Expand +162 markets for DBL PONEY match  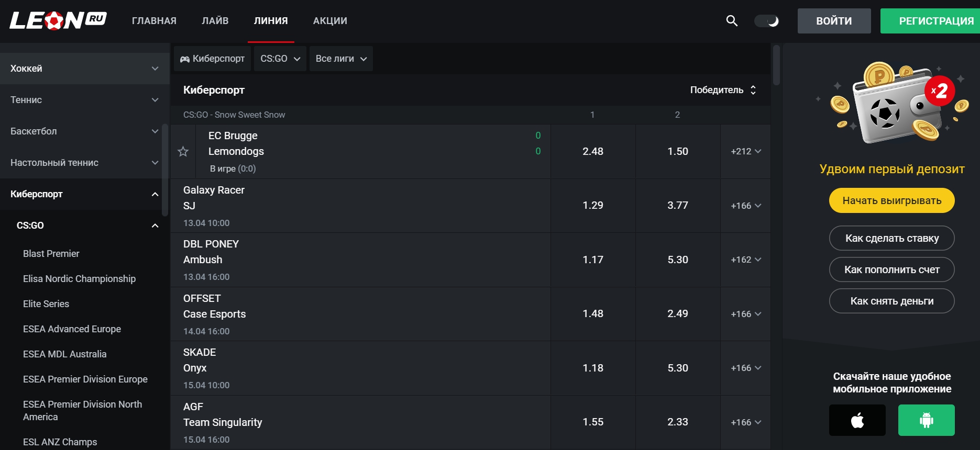tap(746, 260)
